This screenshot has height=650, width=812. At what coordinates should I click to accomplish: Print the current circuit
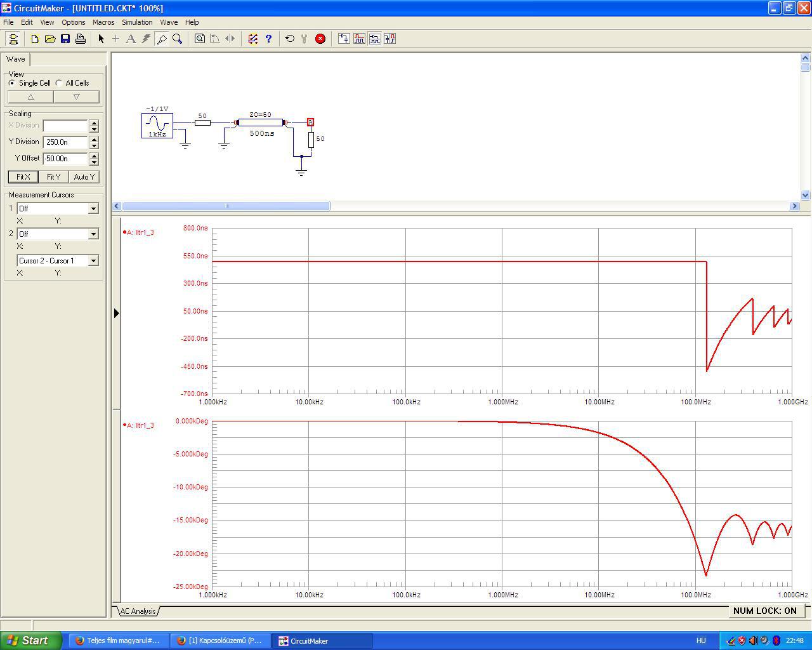pyautogui.click(x=81, y=39)
